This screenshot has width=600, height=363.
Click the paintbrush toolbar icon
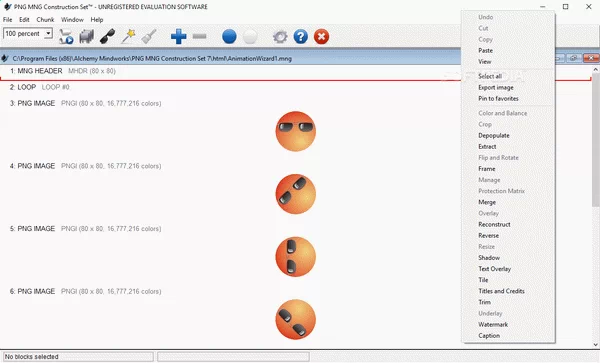pyautogui.click(x=148, y=37)
